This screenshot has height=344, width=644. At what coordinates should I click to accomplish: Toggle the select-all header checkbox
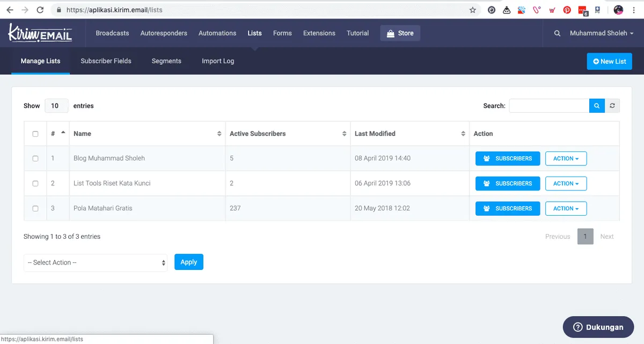click(x=35, y=134)
